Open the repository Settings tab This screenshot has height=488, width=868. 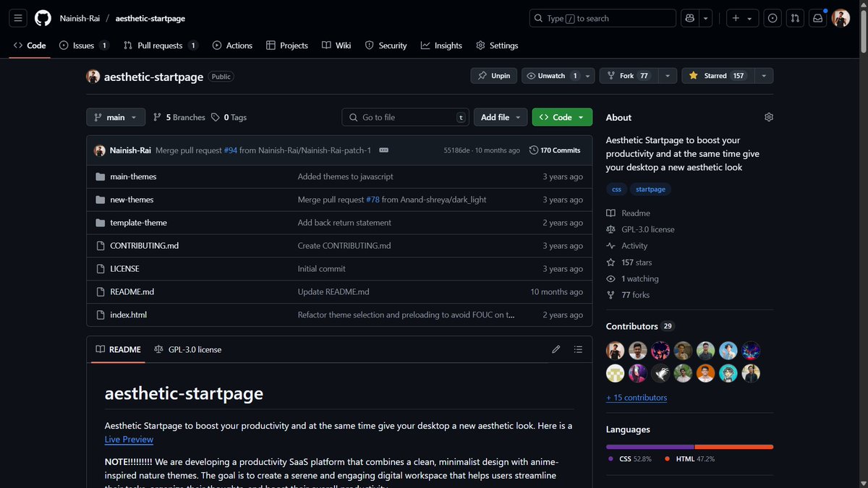(x=497, y=46)
